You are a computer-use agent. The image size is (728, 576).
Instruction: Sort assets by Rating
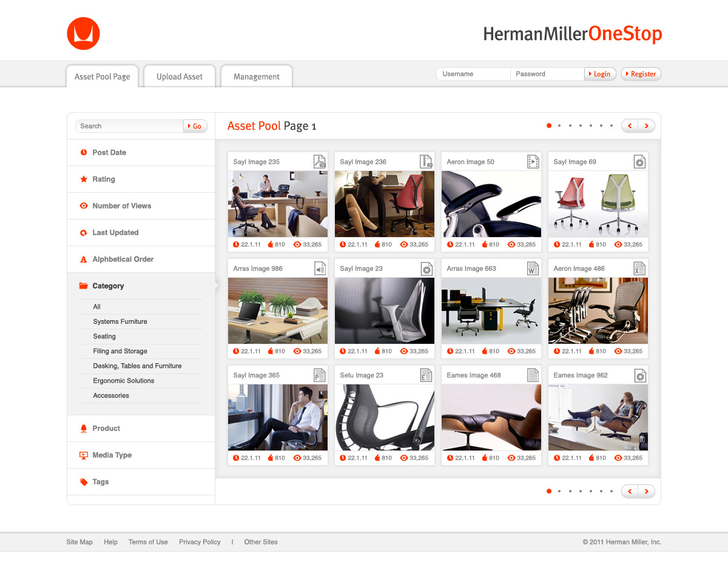[x=141, y=179]
